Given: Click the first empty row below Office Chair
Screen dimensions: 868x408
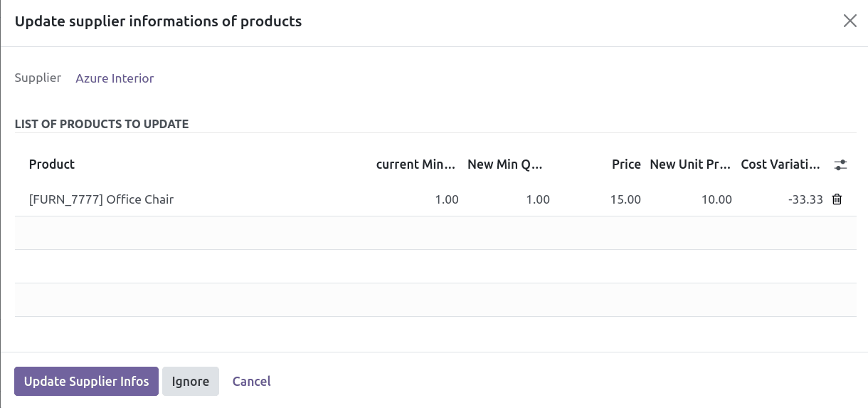Looking at the screenshot, I should tap(435, 233).
